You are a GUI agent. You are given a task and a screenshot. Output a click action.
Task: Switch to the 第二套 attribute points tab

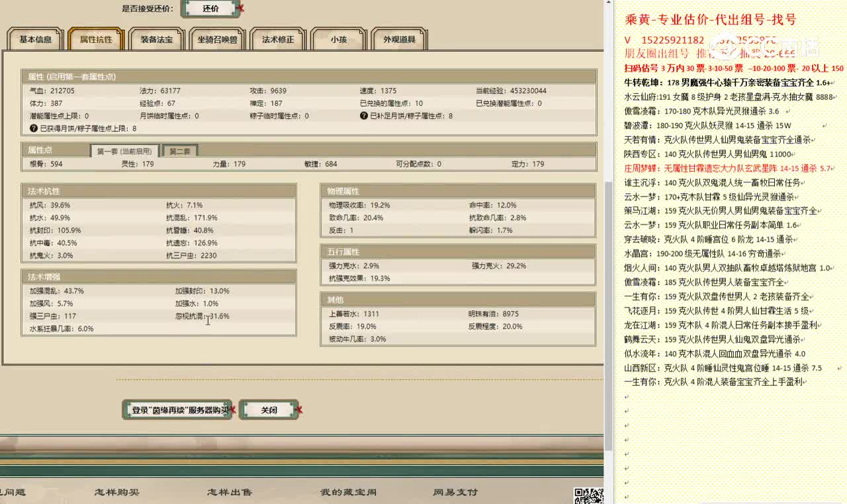pos(179,151)
